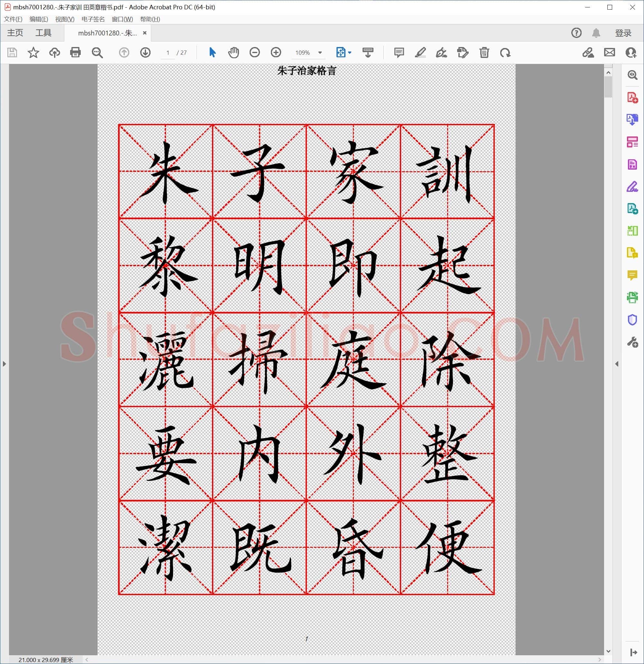
Task: Open Compare Files sidebar icon
Action: tap(632, 231)
